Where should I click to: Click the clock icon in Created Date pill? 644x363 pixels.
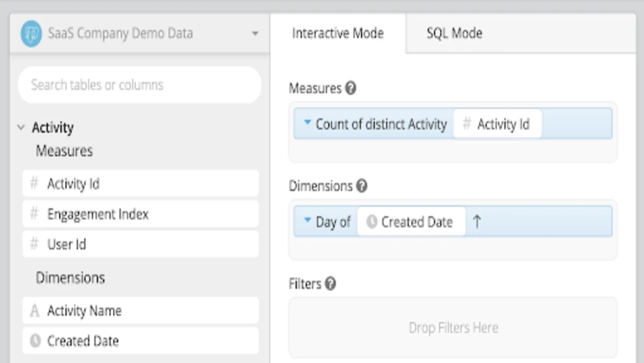pos(372,222)
